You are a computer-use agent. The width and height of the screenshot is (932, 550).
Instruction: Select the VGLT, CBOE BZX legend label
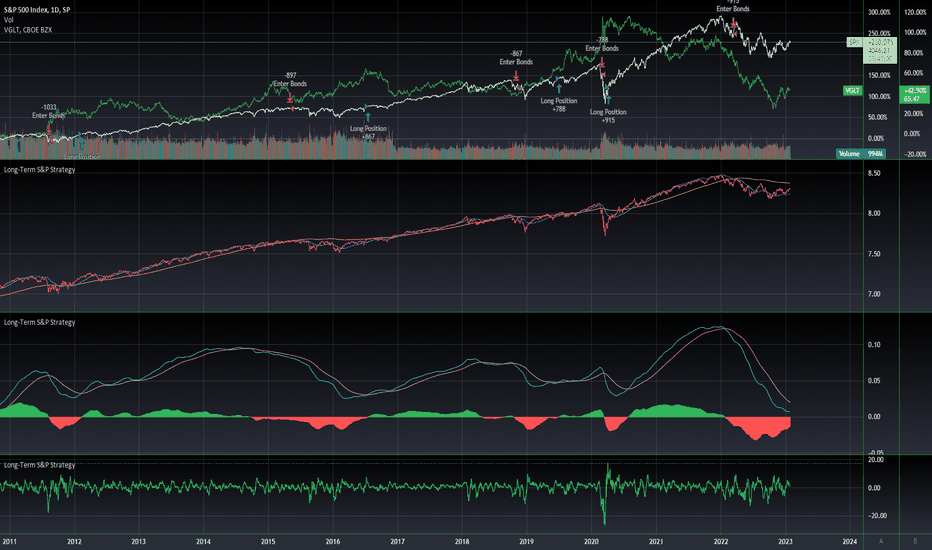point(28,30)
